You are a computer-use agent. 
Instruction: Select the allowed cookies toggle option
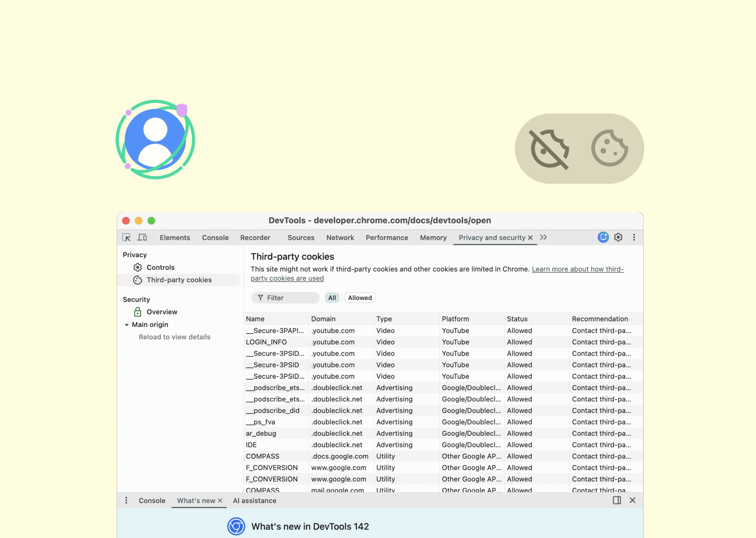pos(609,149)
